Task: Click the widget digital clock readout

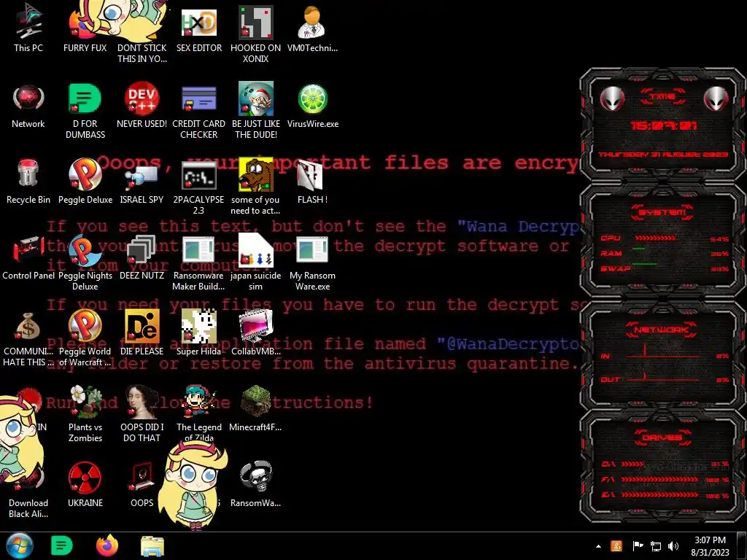Action: pyautogui.click(x=664, y=125)
